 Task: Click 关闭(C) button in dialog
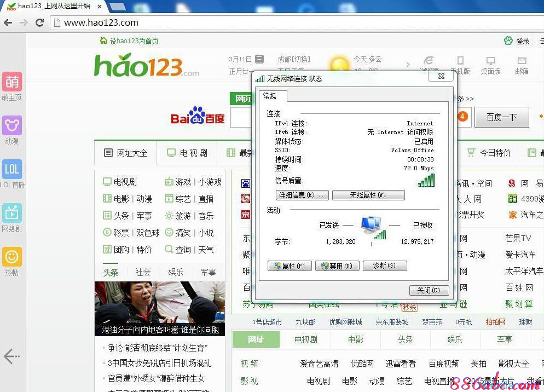tap(429, 290)
